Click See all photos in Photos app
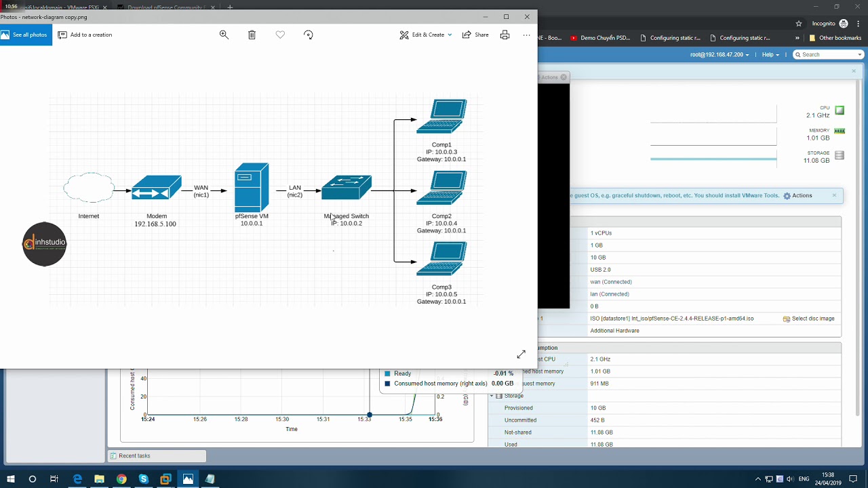868x488 pixels. point(26,35)
